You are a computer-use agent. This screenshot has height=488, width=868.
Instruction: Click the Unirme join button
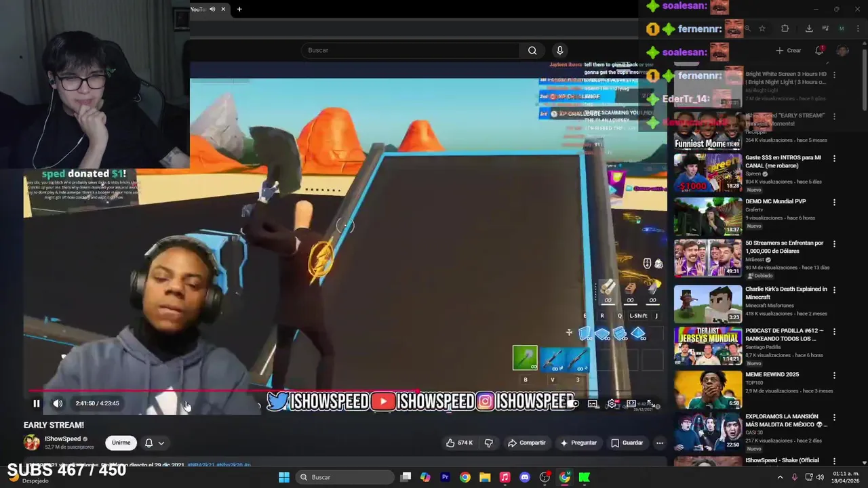pos(121,443)
